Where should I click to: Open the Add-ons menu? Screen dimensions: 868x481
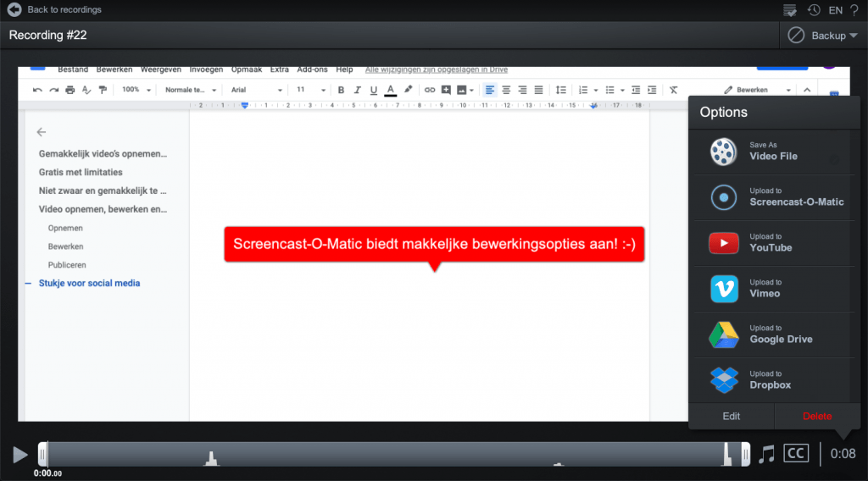click(x=312, y=69)
